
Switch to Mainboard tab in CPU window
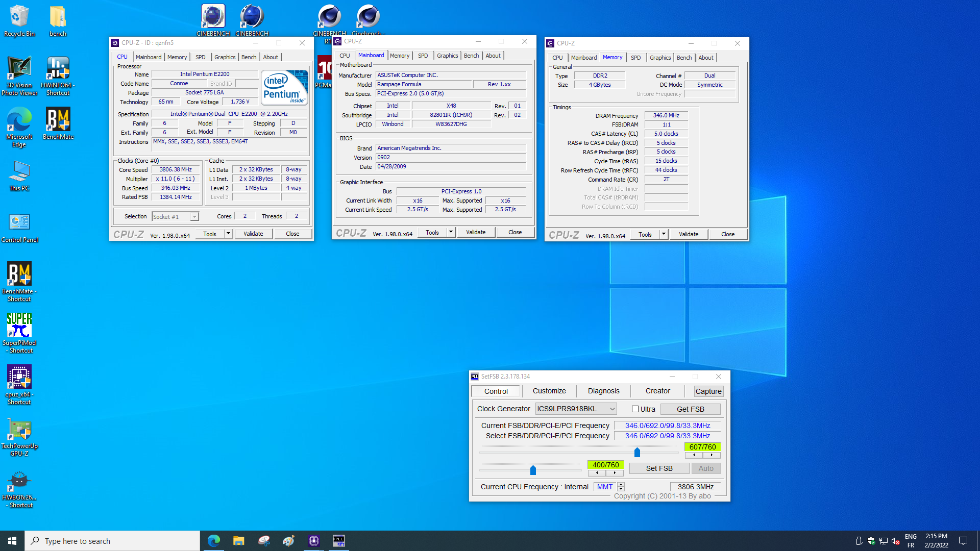149,57
